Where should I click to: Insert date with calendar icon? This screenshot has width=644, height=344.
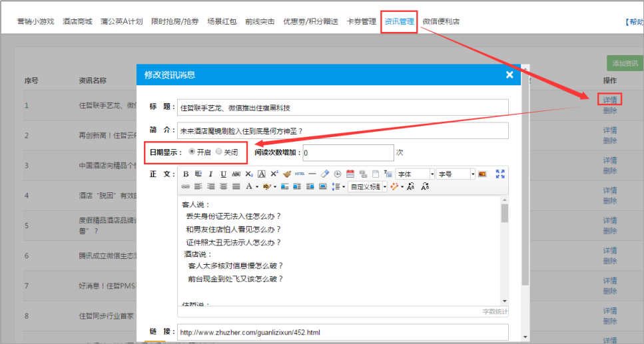[350, 174]
